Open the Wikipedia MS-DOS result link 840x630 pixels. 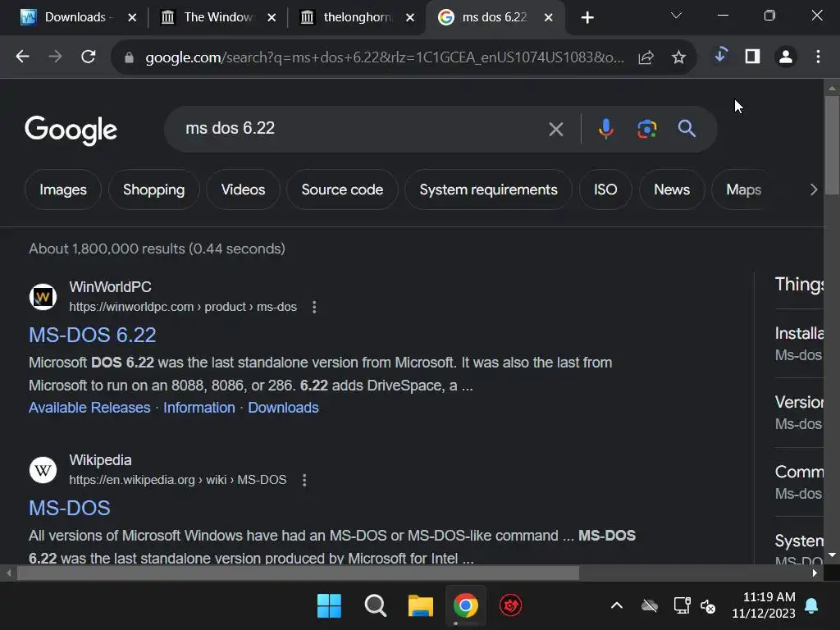pos(70,509)
